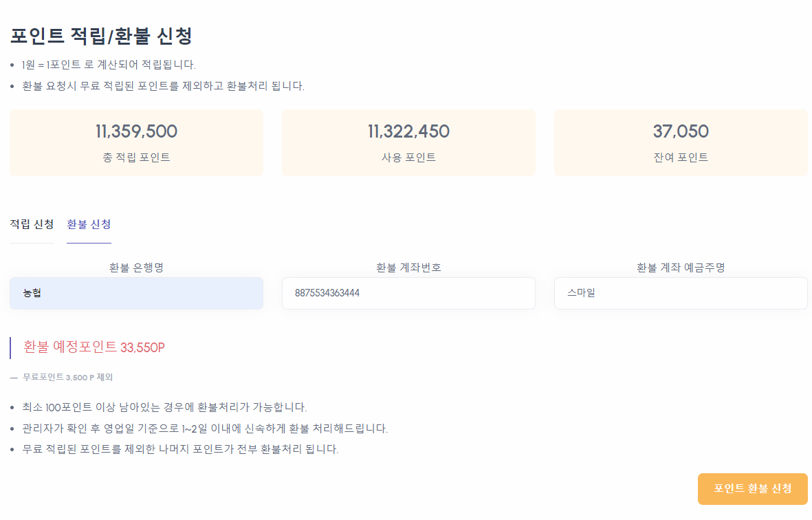
Task: Click the 환불 계좌번호 account number field
Action: (x=408, y=292)
